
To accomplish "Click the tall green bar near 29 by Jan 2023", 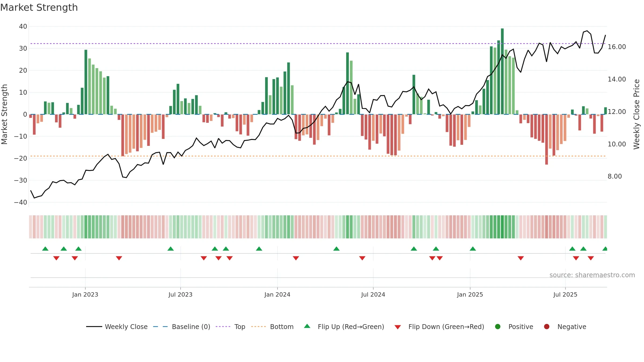I will click(86, 82).
